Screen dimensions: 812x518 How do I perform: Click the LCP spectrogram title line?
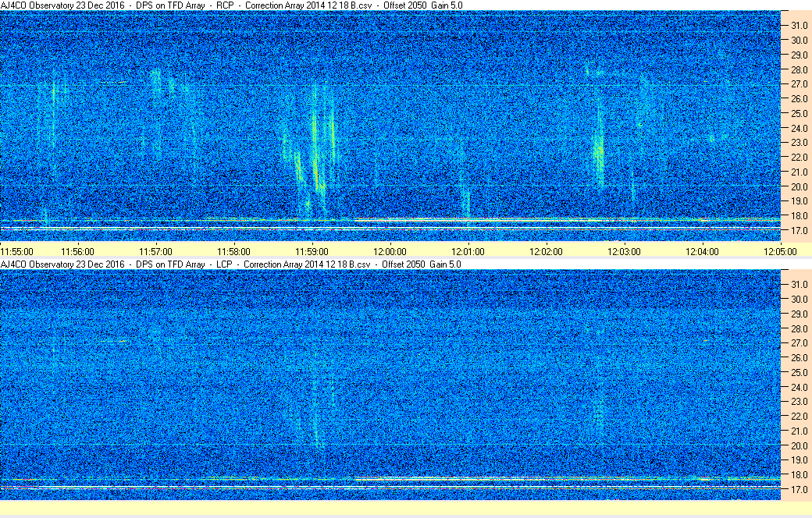[230, 264]
